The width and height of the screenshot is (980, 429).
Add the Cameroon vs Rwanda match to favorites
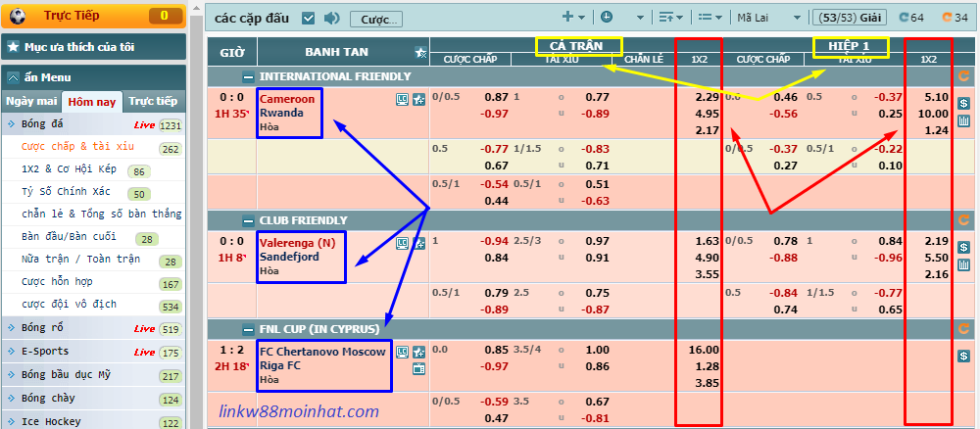418,99
